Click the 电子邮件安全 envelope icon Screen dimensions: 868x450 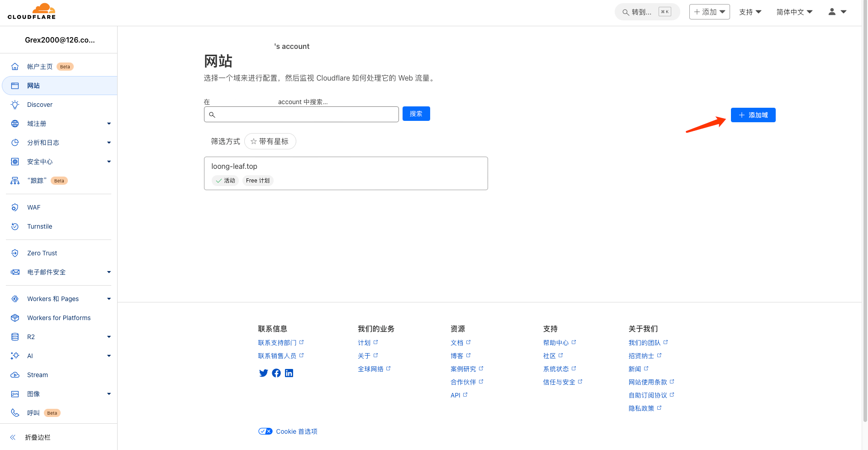click(x=15, y=272)
